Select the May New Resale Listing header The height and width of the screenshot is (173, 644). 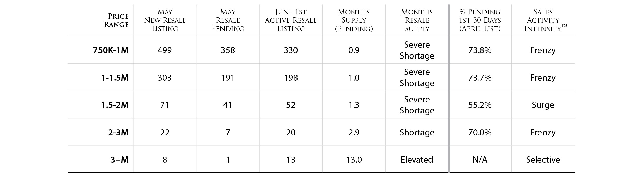165,20
